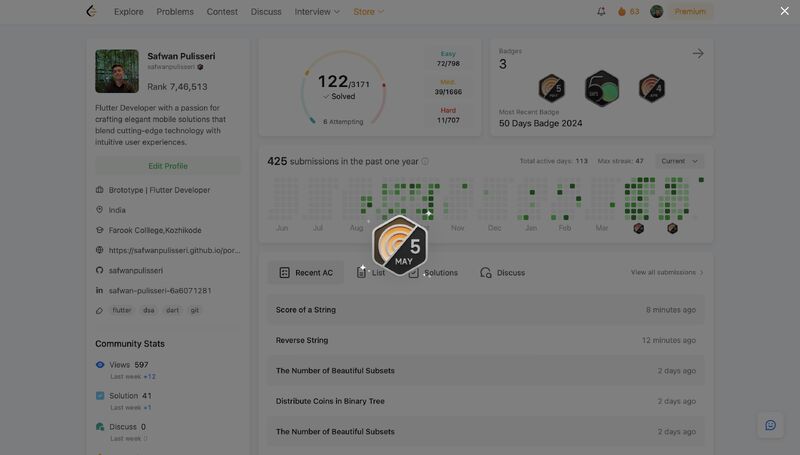Click the GitHub icon beside safwanpulisseri

[x=99, y=270]
